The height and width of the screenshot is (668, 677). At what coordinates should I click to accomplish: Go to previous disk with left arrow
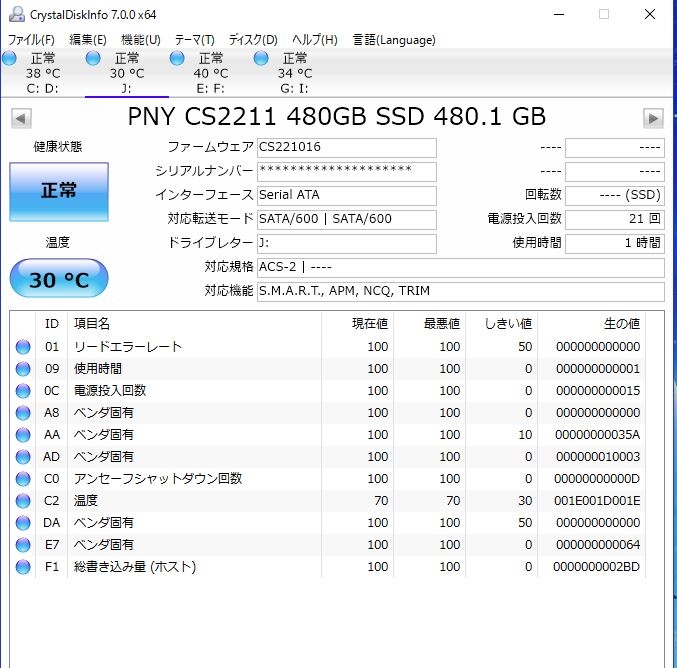tap(21, 118)
